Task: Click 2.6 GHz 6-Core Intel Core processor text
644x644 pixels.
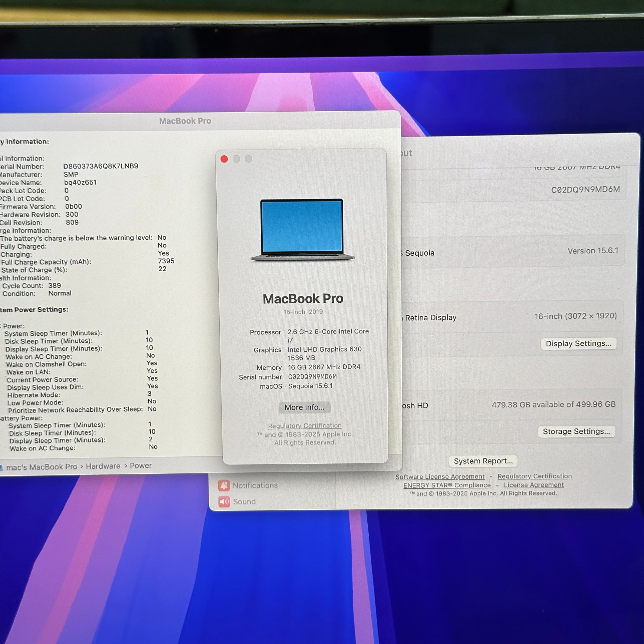Action: pos(328,331)
